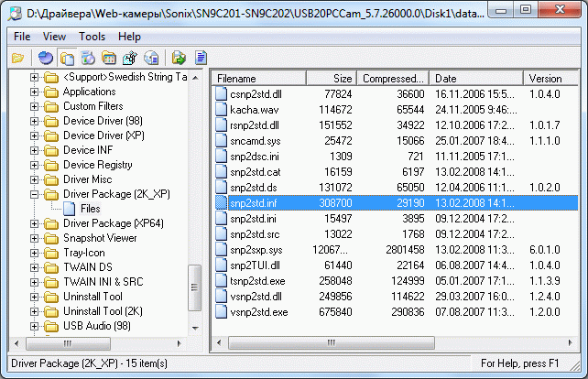Click the file icon next to csnp2std.dll

[222, 93]
